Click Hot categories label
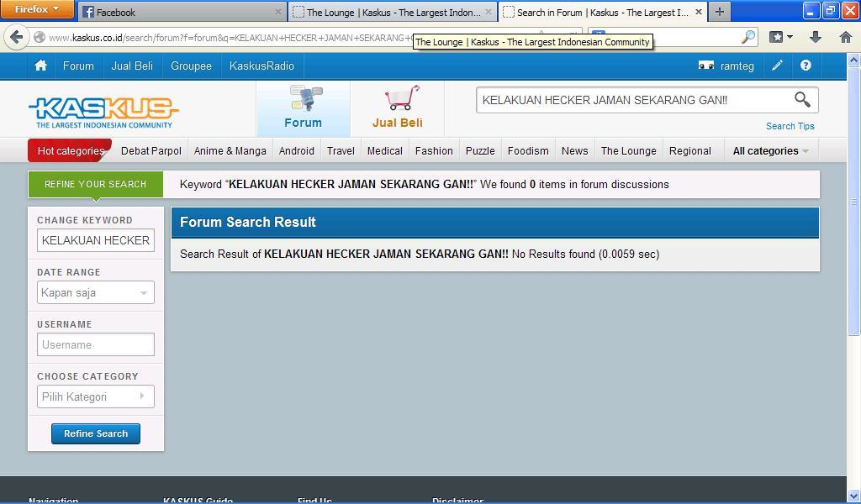The height and width of the screenshot is (504, 861). (x=71, y=151)
